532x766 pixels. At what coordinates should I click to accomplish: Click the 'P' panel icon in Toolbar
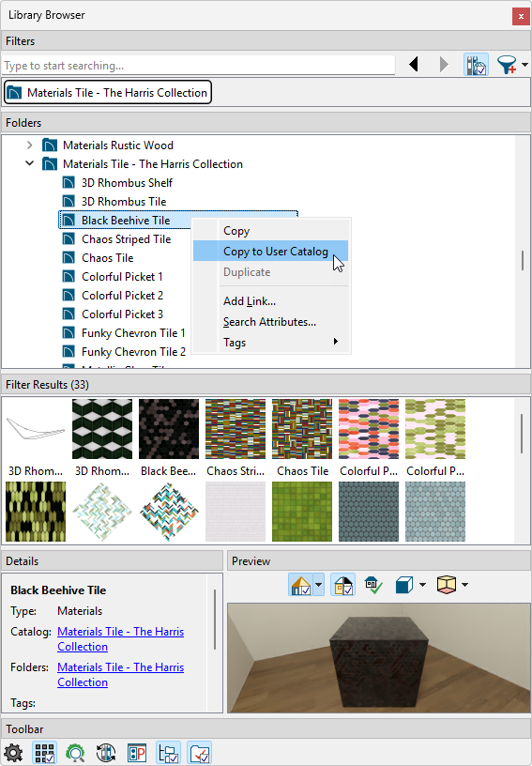click(x=137, y=753)
